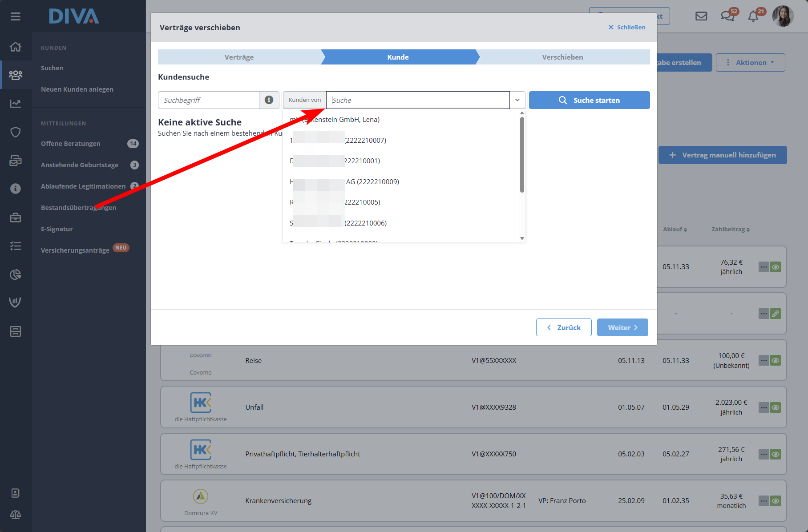The height and width of the screenshot is (532, 808).
Task: Open chat messages with 52 badge
Action: coord(727,16)
